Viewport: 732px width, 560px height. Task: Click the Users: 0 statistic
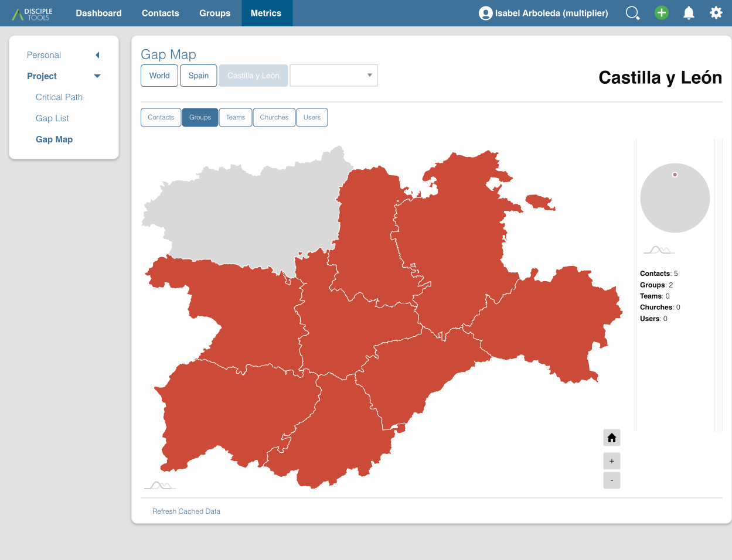653,319
